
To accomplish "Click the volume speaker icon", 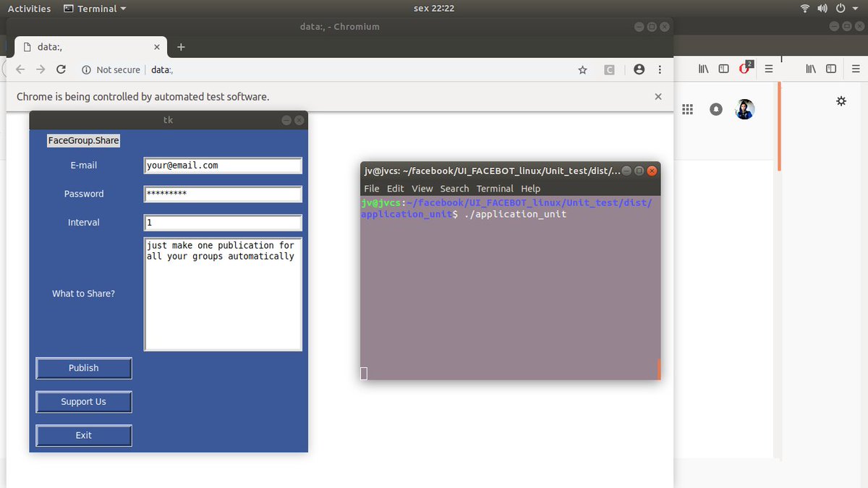I will [822, 9].
